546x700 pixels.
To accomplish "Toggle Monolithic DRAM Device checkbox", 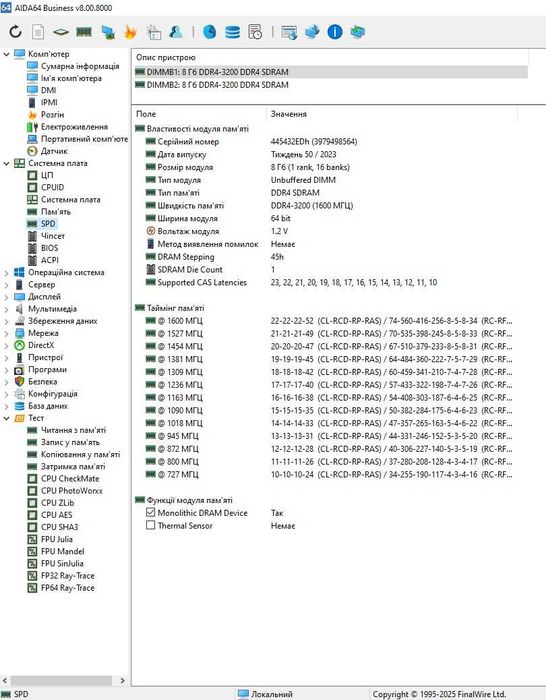I will pyautogui.click(x=150, y=512).
